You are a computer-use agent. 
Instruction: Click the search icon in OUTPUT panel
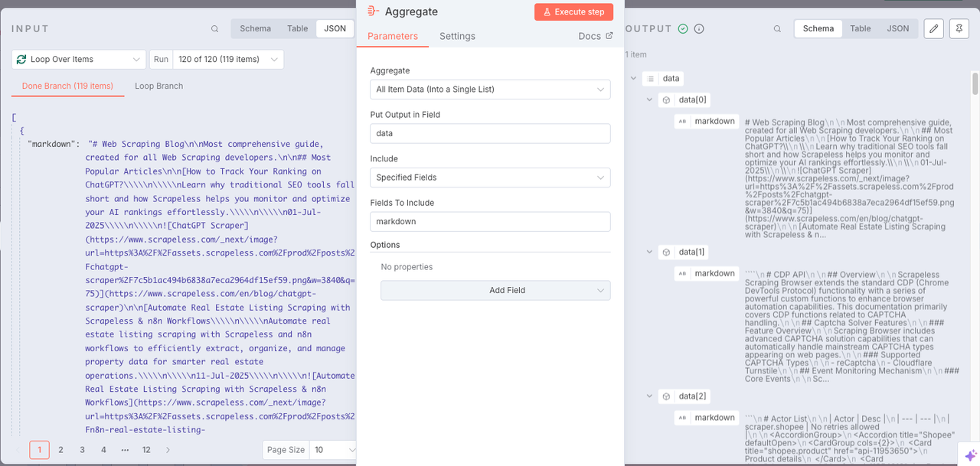(x=777, y=29)
